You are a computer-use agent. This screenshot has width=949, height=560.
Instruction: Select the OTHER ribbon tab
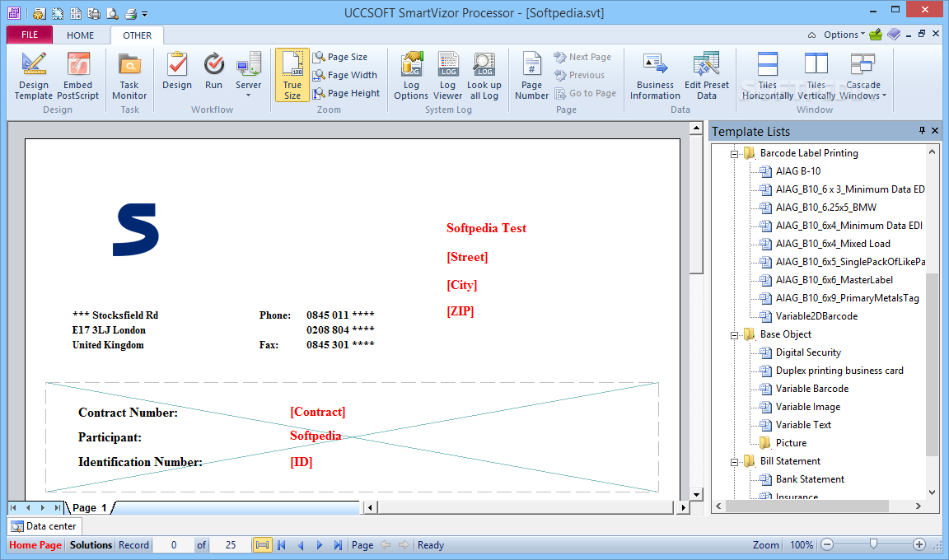click(138, 35)
